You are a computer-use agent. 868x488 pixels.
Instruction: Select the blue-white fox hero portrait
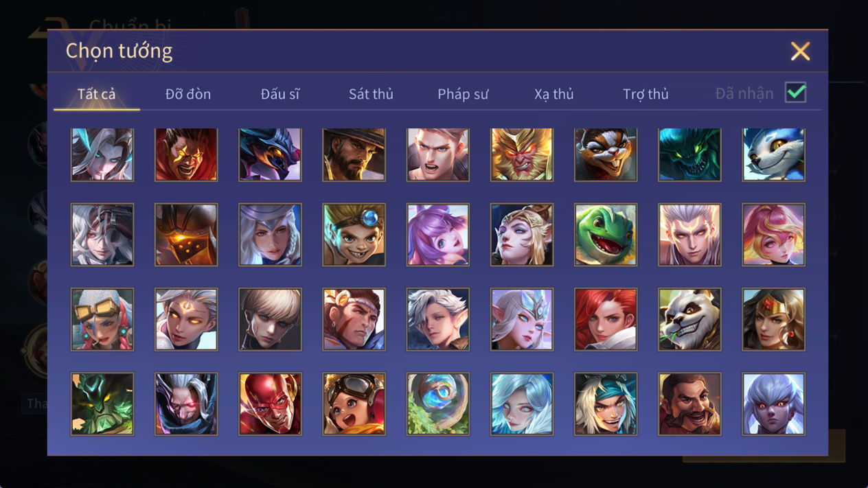point(773,154)
